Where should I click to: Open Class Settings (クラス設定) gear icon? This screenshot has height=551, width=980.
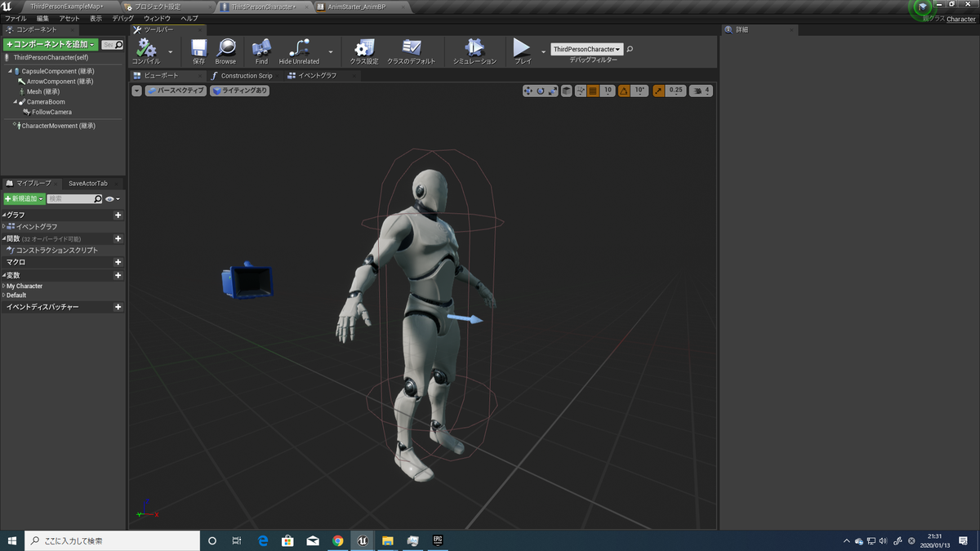[x=364, y=48]
